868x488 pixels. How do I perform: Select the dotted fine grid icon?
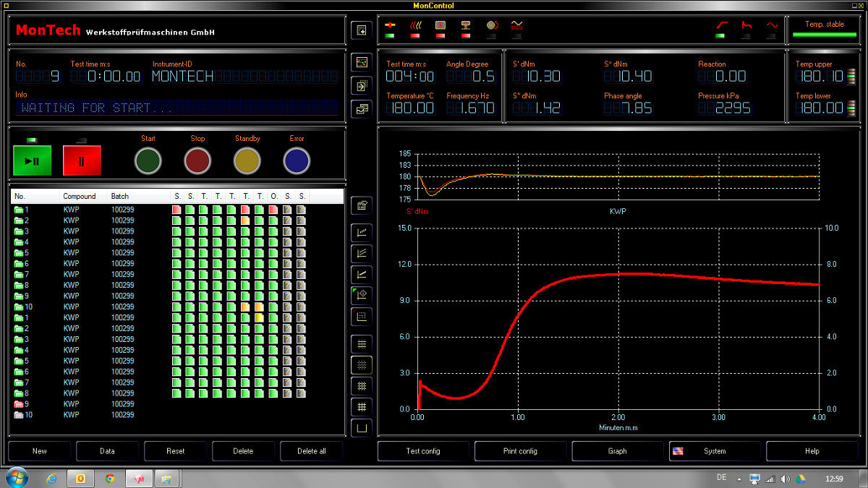pyautogui.click(x=361, y=364)
